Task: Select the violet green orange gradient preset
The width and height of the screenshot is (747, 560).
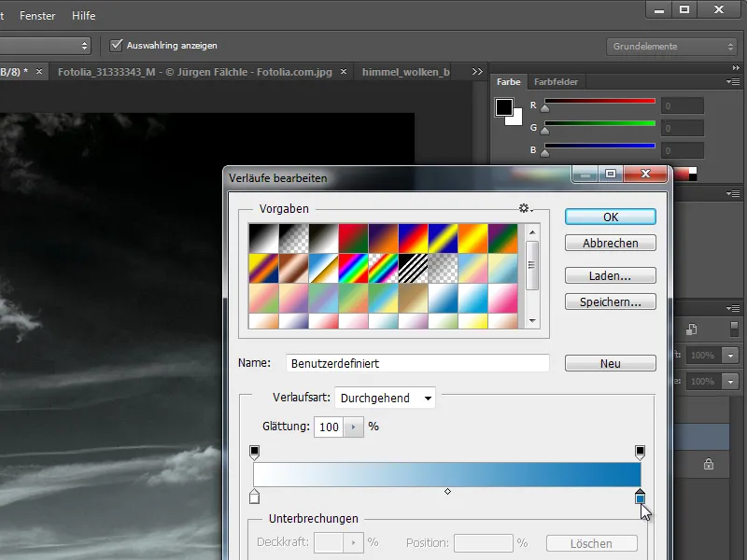Action: 502,239
